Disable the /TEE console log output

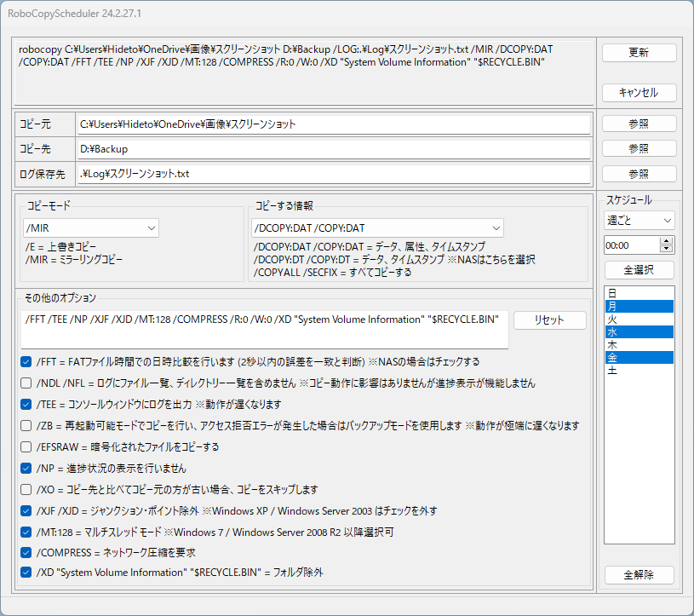click(x=26, y=403)
